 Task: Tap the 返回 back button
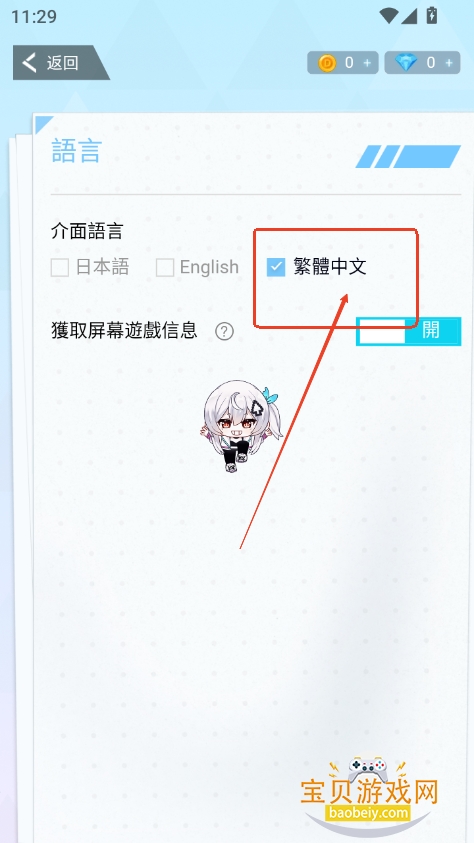[59, 62]
